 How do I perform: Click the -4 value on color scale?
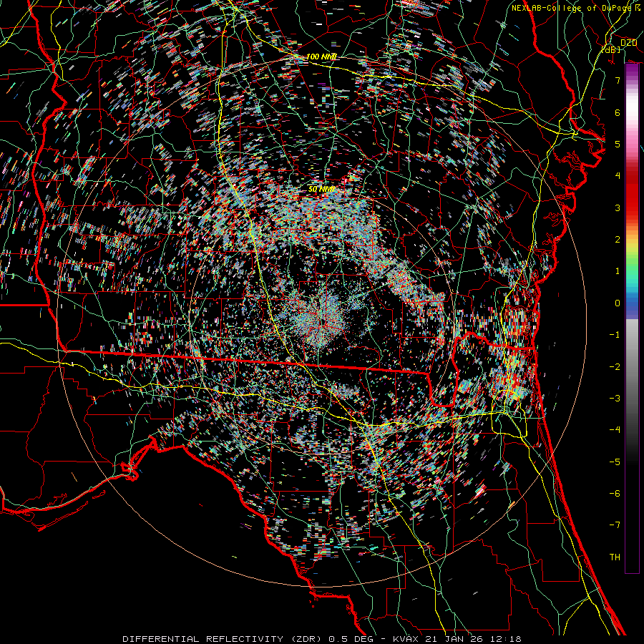[615, 430]
